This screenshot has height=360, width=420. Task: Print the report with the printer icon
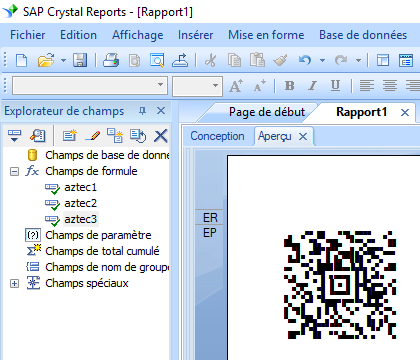pos(111,61)
